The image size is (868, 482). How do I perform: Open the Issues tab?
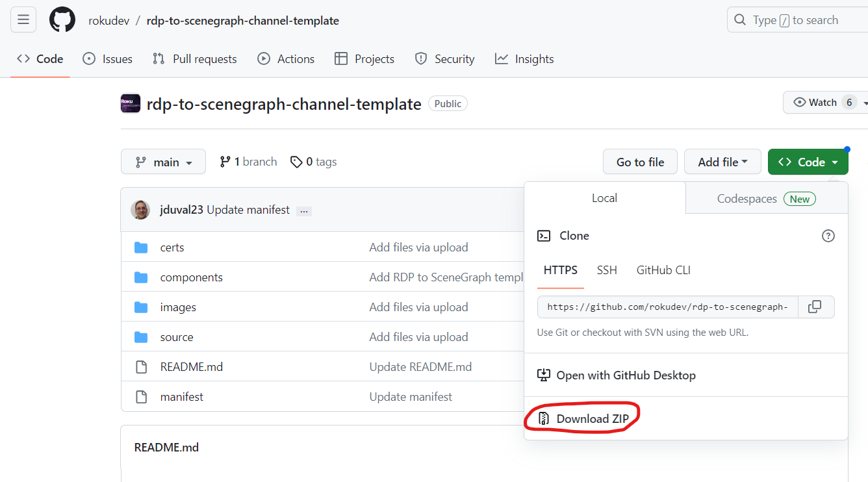click(x=107, y=58)
